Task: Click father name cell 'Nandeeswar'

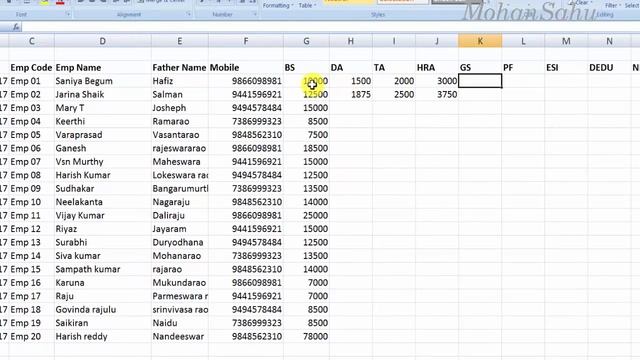Action: [180, 336]
